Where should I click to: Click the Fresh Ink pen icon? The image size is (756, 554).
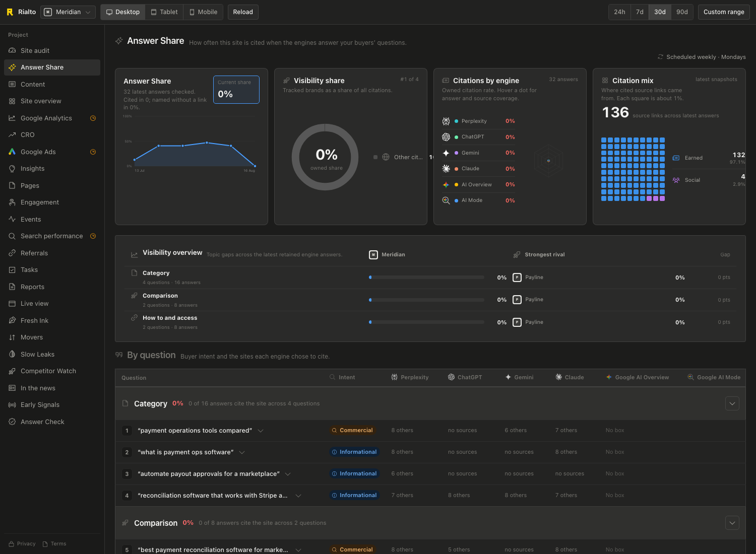[x=12, y=320]
